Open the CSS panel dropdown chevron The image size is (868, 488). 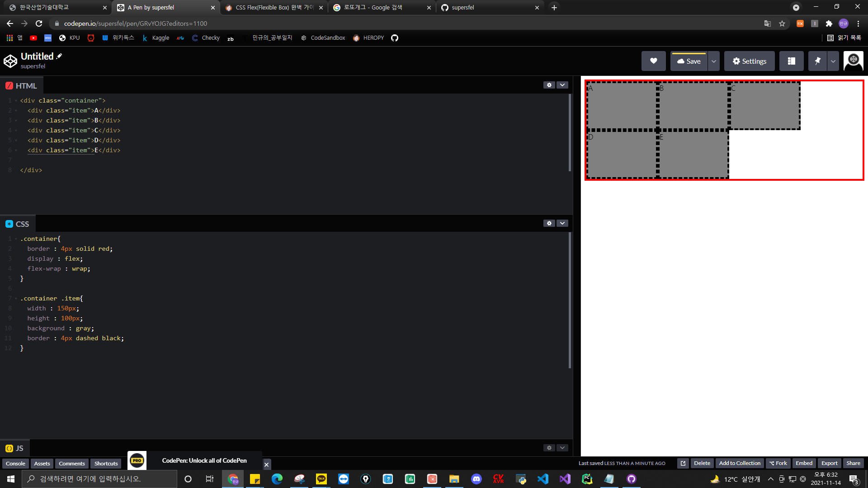pos(562,223)
